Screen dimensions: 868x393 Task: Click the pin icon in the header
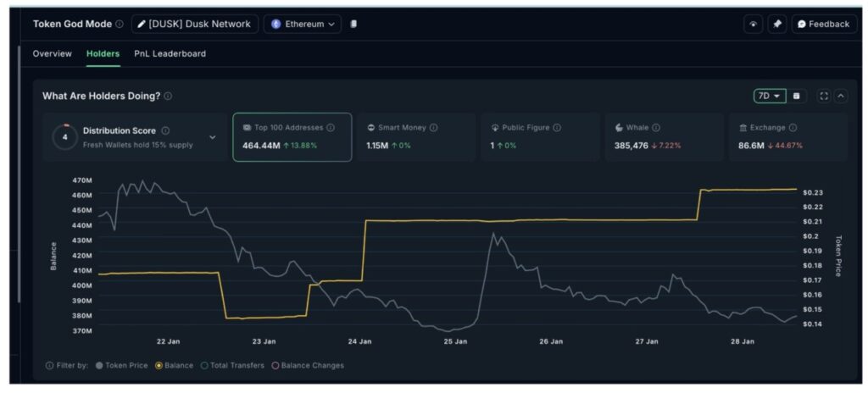(x=776, y=24)
